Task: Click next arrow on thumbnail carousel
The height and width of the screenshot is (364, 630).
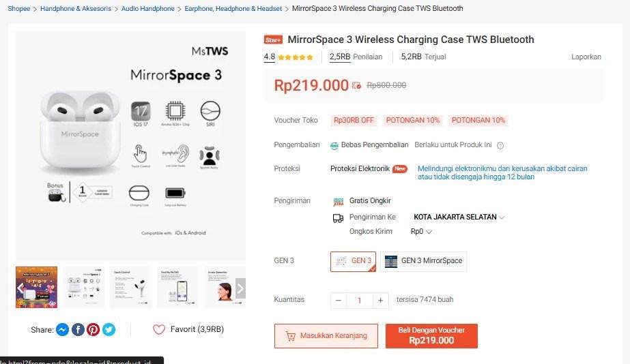Action: click(x=240, y=288)
